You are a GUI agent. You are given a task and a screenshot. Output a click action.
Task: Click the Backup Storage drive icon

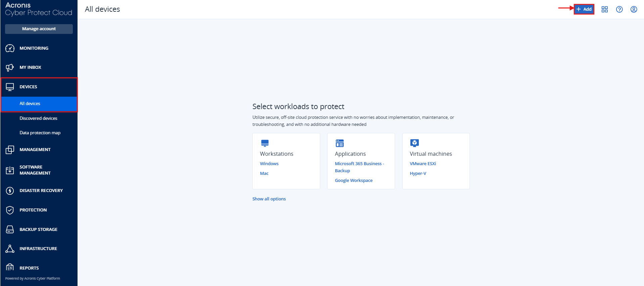[x=10, y=230]
